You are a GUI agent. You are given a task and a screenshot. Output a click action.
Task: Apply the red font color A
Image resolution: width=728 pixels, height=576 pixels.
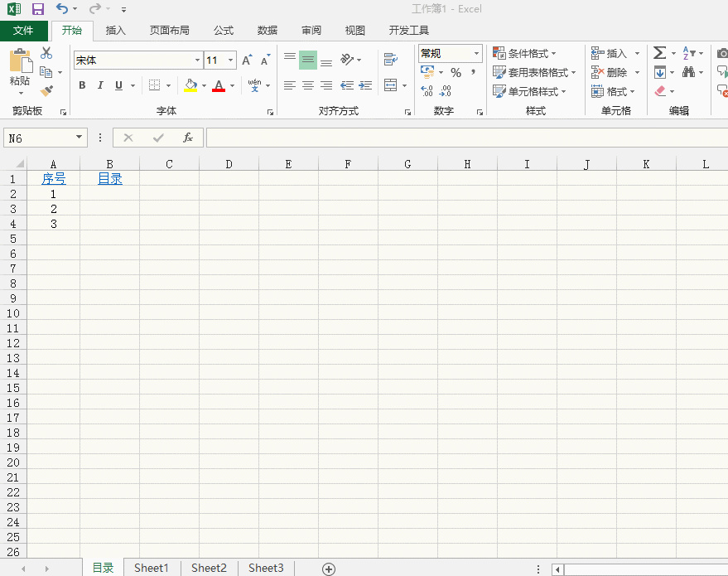coord(219,85)
